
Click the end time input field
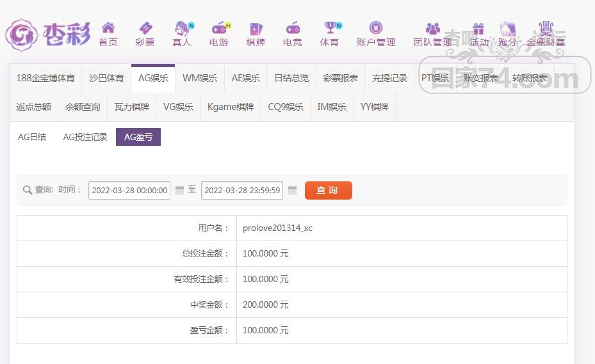(242, 190)
